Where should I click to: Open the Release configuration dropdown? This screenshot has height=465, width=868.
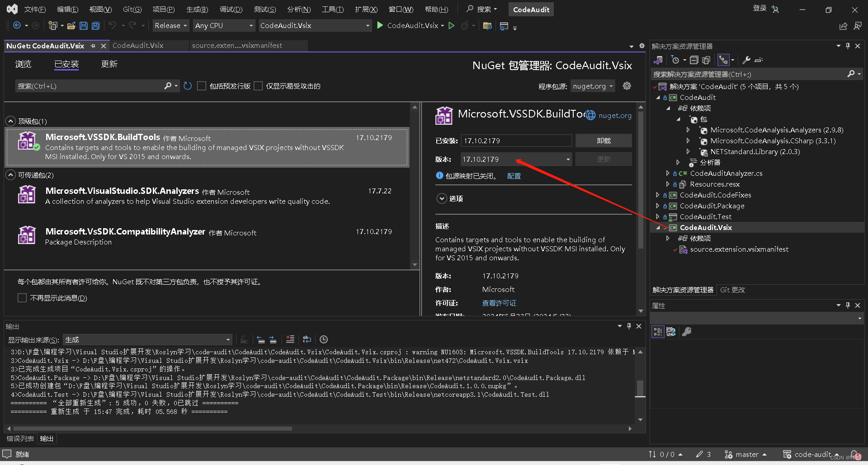pos(171,26)
